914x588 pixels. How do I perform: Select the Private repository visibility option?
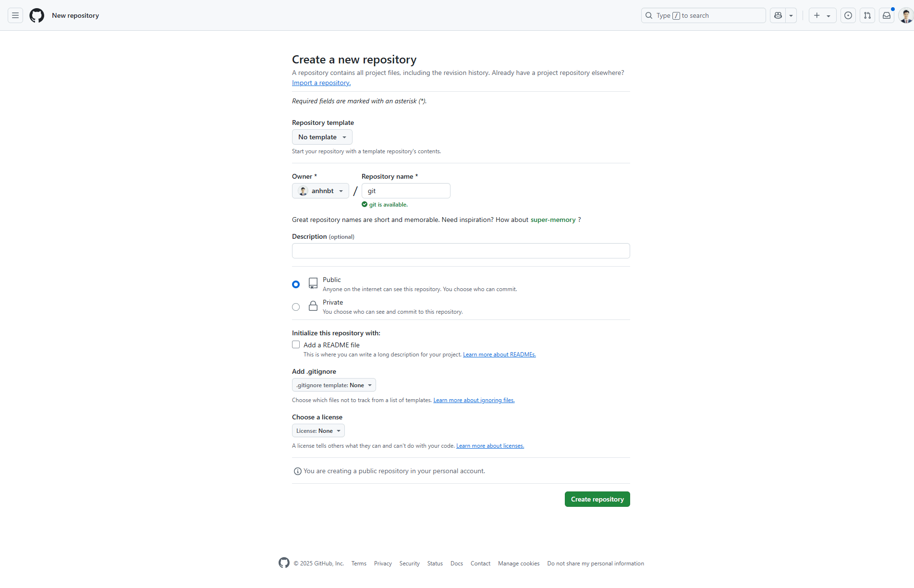pyautogui.click(x=295, y=306)
